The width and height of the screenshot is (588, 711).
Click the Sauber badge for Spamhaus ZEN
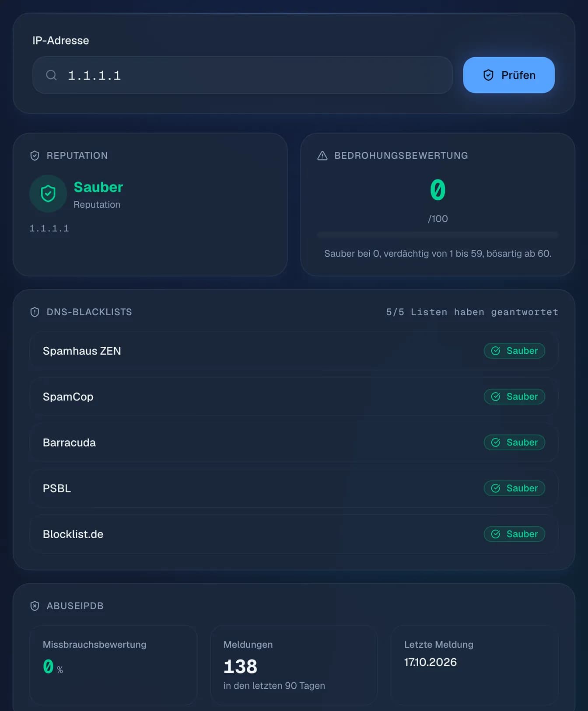(x=514, y=351)
